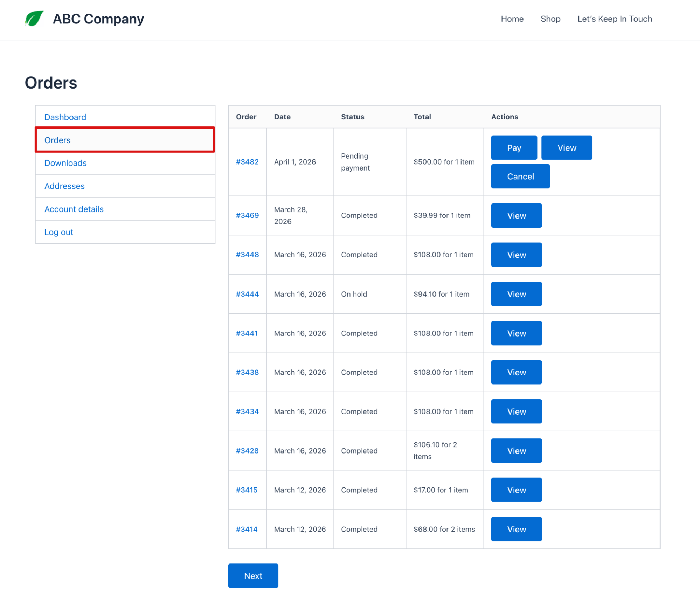Log out of the account
The width and height of the screenshot is (700, 616).
58,232
